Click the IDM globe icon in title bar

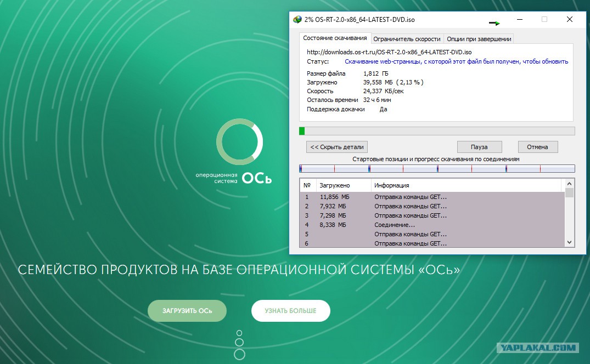(x=297, y=20)
